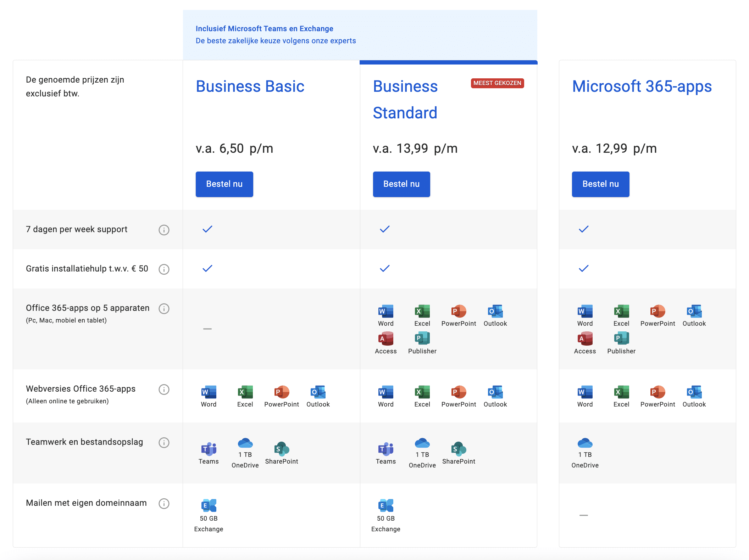Screen dimensions: 749x560
Task: Click 'Teamwerk en bestandsopslag' label
Action: [84, 442]
